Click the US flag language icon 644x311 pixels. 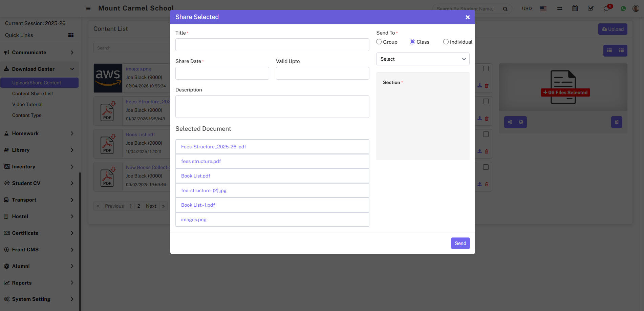click(543, 8)
